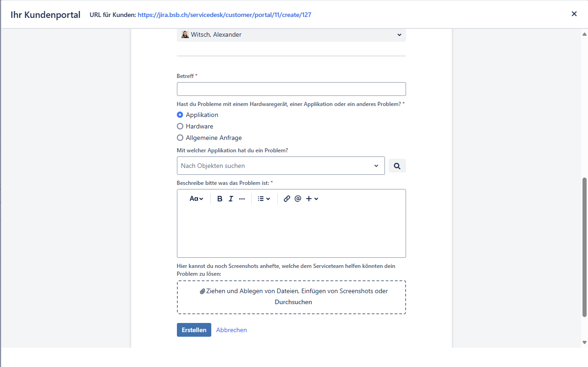Screen dimensions: 588x367
Task: Click the scrollbar up arrow
Action: click(x=584, y=34)
